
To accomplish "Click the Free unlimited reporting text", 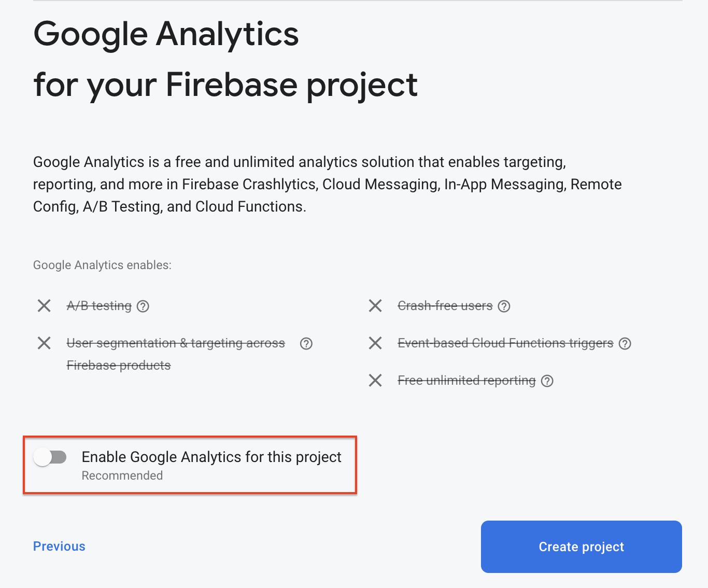I will 466,381.
